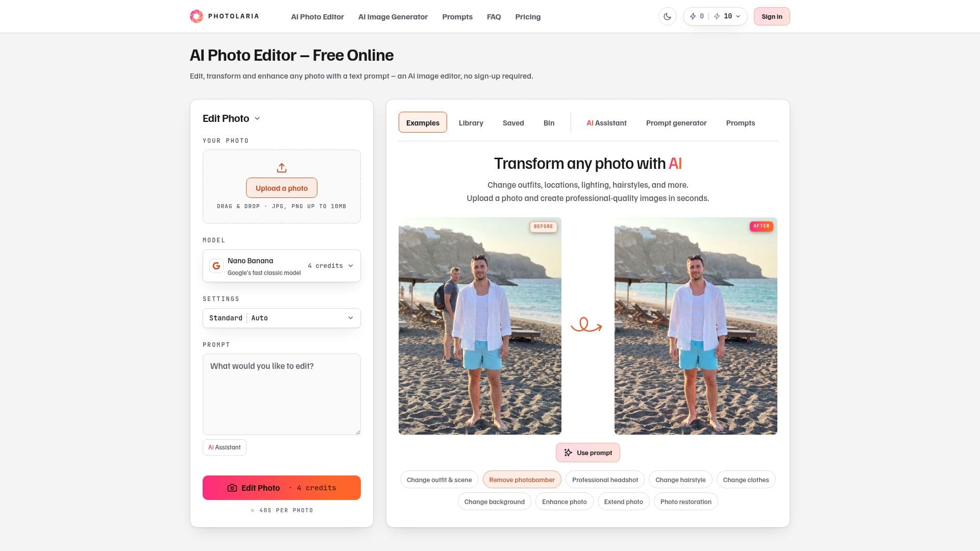This screenshot has height=551, width=980.
Task: Select the Change hairstyle example
Action: (680, 480)
